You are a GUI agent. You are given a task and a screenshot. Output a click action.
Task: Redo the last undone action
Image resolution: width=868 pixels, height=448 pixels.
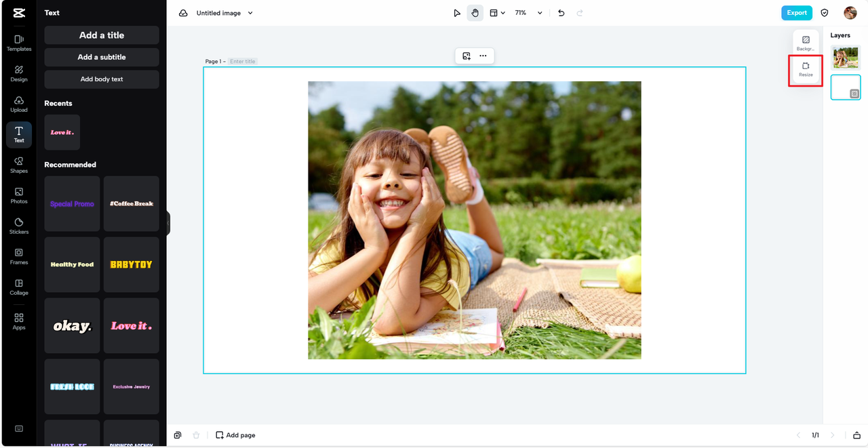click(x=580, y=13)
